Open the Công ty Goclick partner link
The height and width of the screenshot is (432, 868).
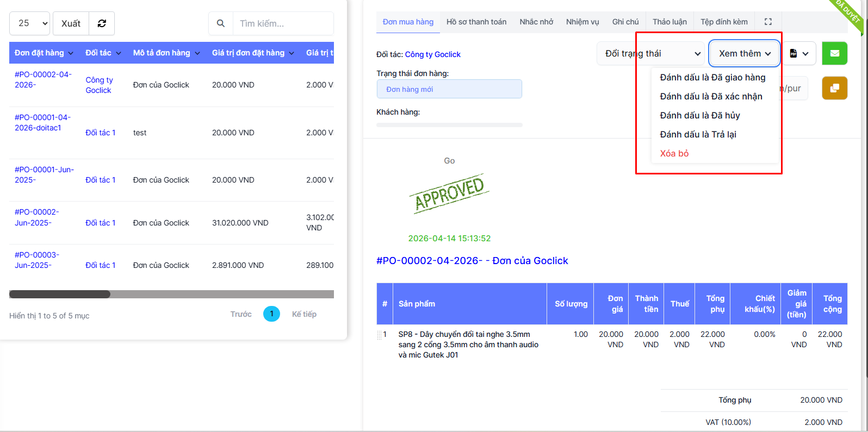point(432,54)
